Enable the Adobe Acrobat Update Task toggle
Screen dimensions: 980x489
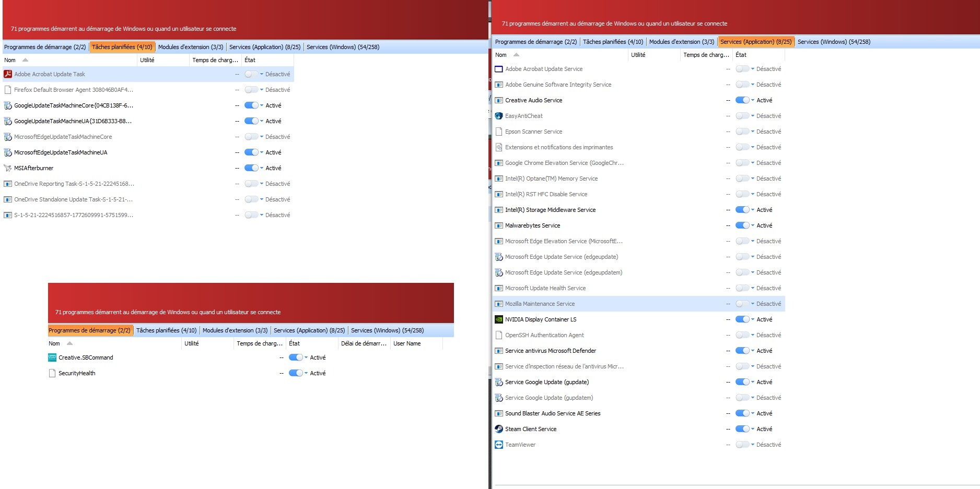[x=251, y=74]
